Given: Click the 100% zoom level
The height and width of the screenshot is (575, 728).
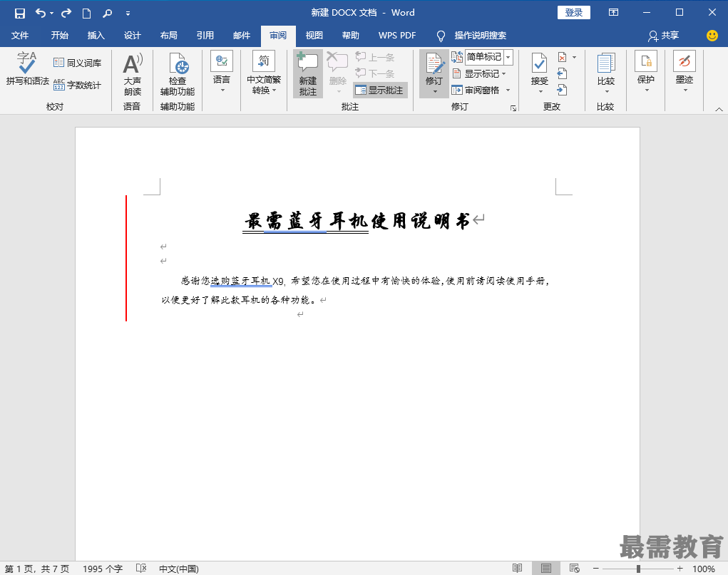Looking at the screenshot, I should [703, 569].
